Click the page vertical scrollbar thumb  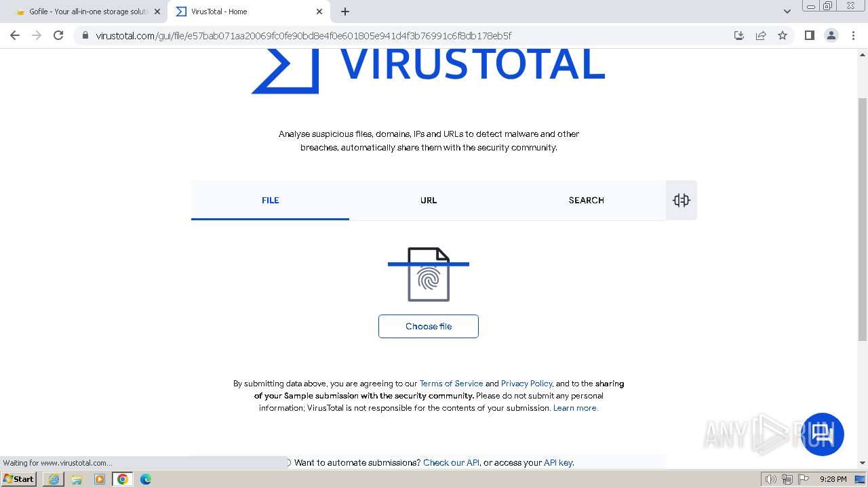[863, 219]
